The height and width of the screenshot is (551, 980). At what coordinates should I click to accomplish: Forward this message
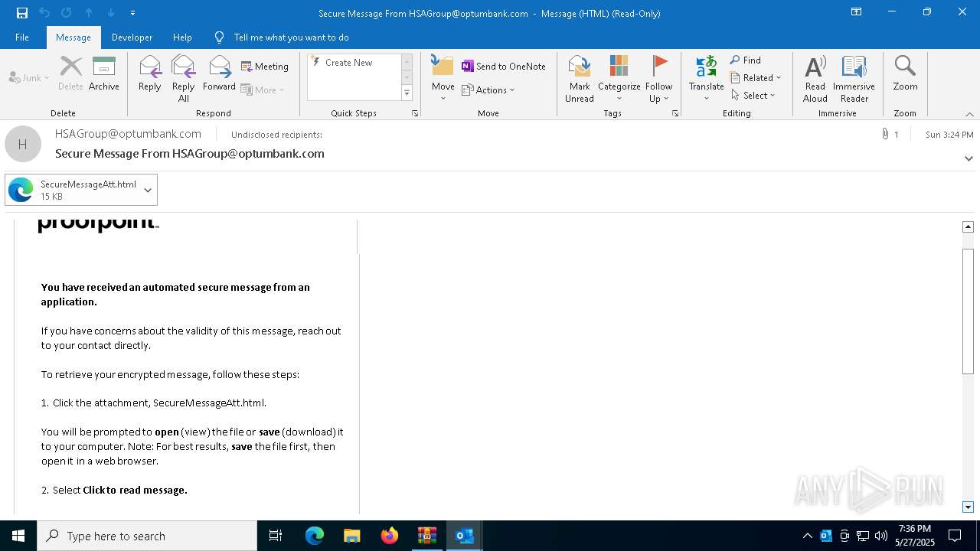point(219,73)
